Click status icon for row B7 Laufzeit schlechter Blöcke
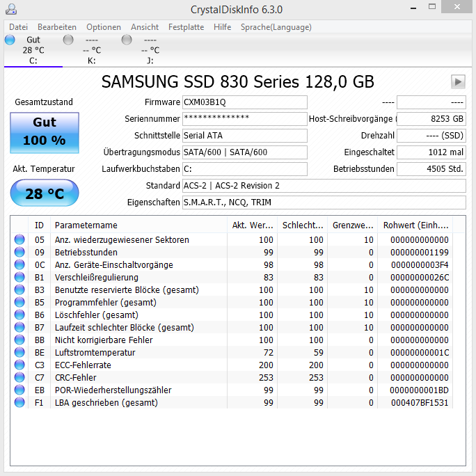 tap(19, 327)
